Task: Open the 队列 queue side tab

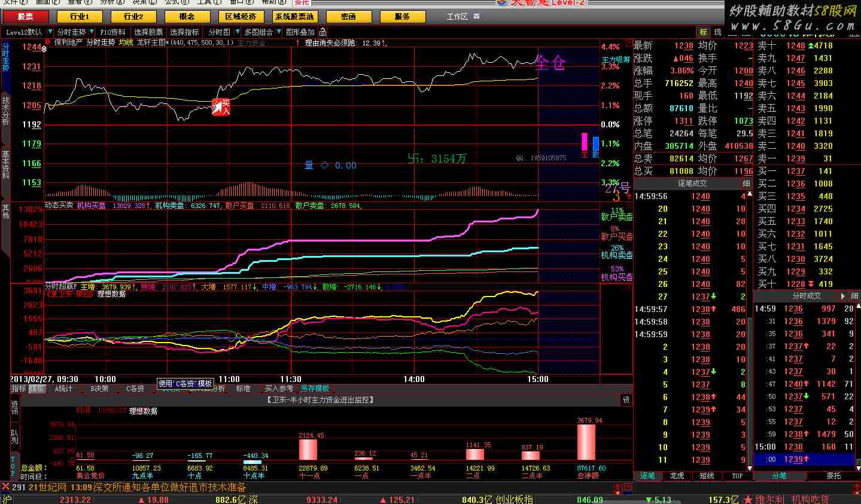Action: pos(14,436)
